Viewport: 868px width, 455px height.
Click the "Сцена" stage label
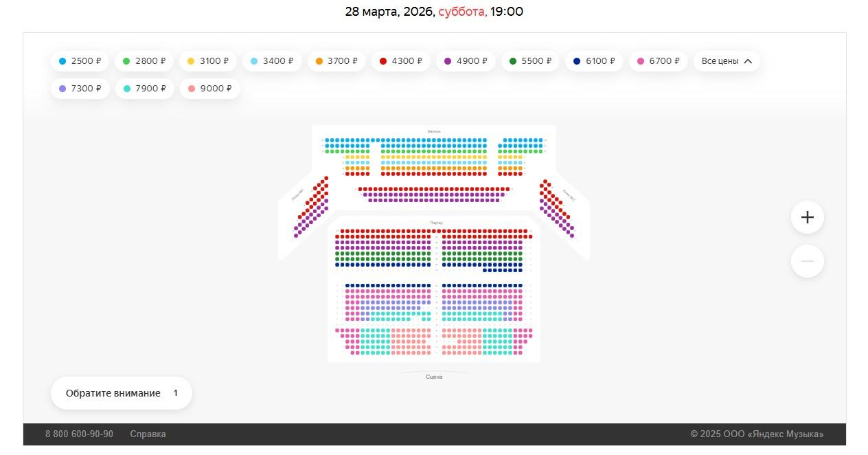click(x=434, y=377)
